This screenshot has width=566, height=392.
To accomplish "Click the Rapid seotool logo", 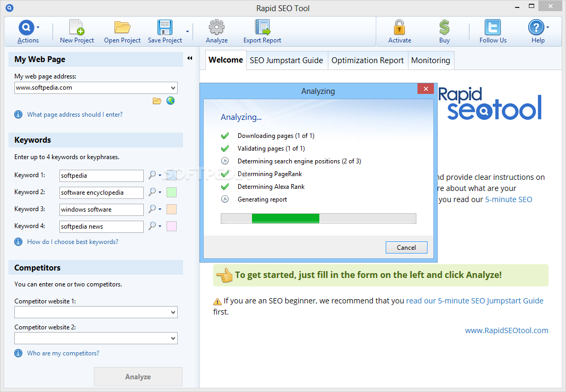I will [490, 104].
